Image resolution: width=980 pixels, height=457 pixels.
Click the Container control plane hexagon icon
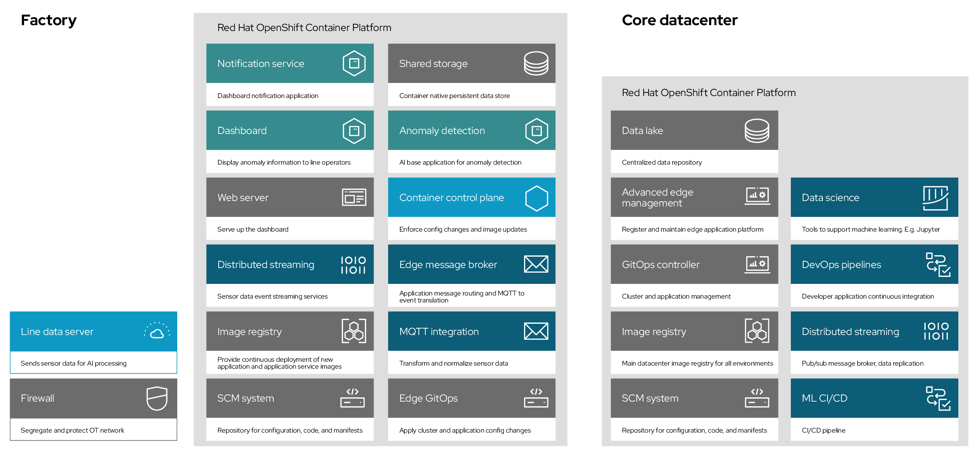coord(536,198)
